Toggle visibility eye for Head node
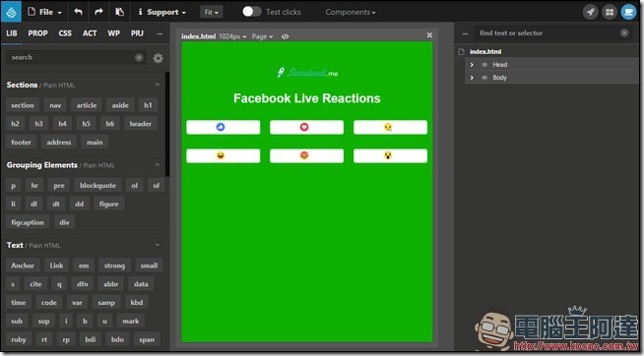The width and height of the screenshot is (644, 356). pos(484,65)
